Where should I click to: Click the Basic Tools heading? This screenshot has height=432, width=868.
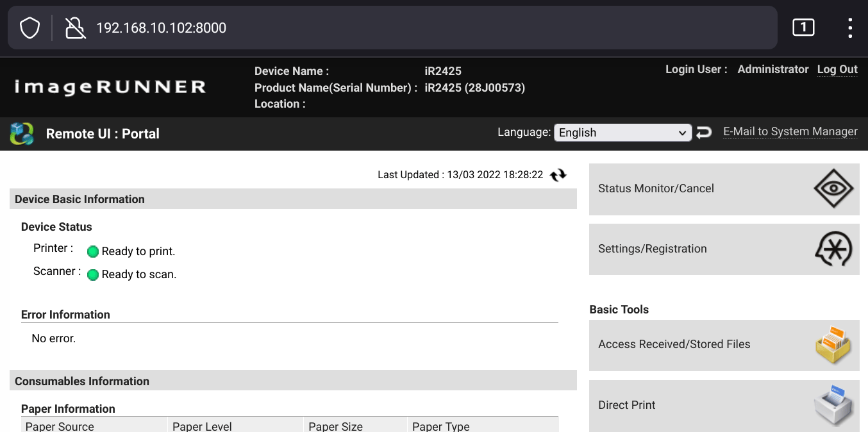pyautogui.click(x=619, y=310)
